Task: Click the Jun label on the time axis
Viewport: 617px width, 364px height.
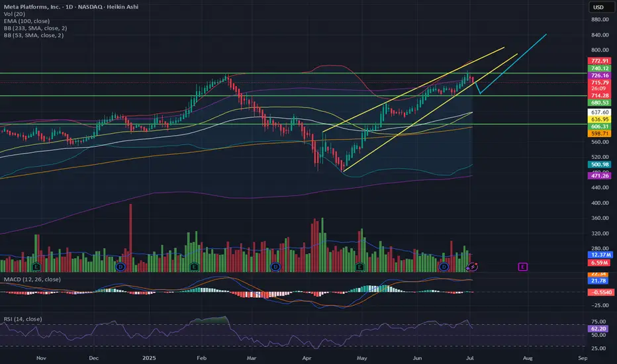Action: point(417,358)
